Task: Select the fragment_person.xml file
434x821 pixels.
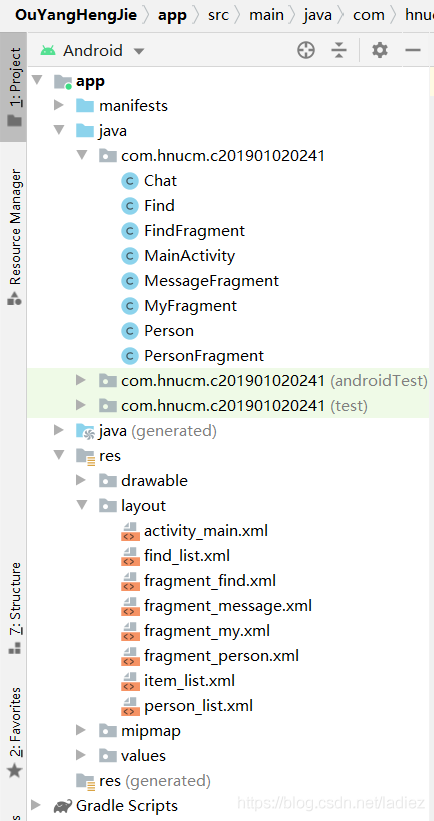Action: click(x=221, y=656)
